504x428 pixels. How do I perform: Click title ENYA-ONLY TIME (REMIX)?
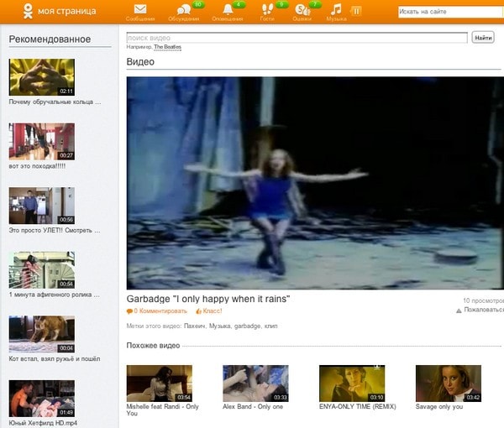click(x=358, y=406)
